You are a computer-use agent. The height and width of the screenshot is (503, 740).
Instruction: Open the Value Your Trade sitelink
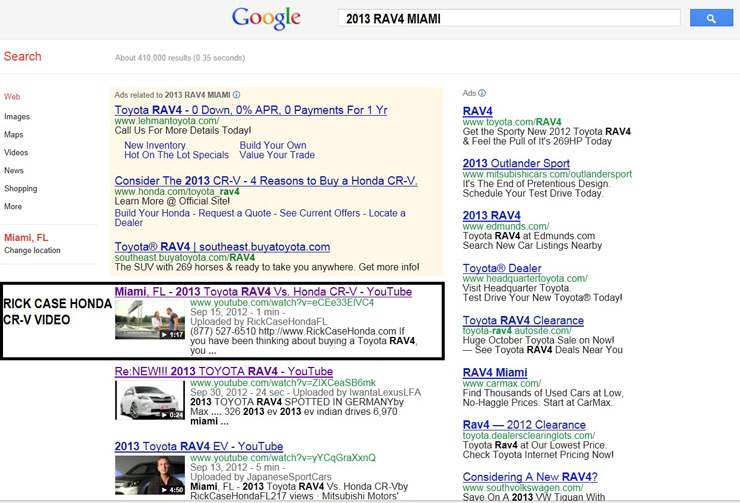pyautogui.click(x=277, y=155)
